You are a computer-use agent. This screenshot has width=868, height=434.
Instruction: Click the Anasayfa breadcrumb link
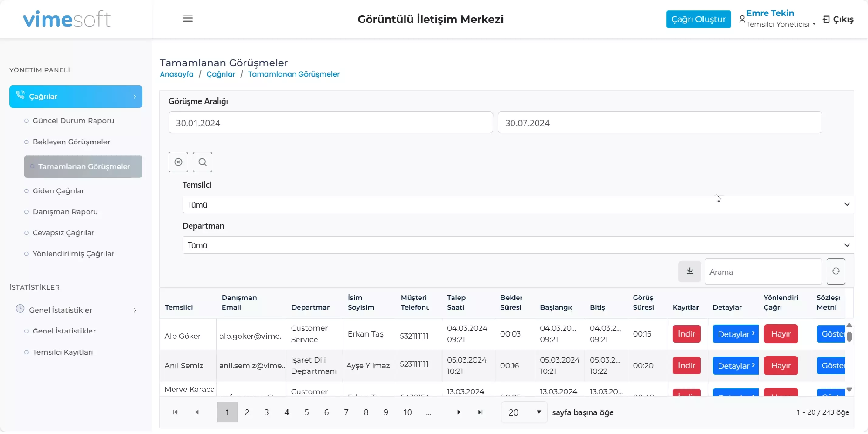pyautogui.click(x=176, y=74)
